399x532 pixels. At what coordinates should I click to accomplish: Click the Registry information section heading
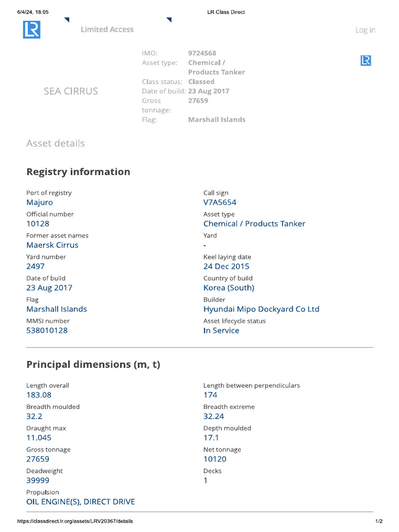click(78, 171)
